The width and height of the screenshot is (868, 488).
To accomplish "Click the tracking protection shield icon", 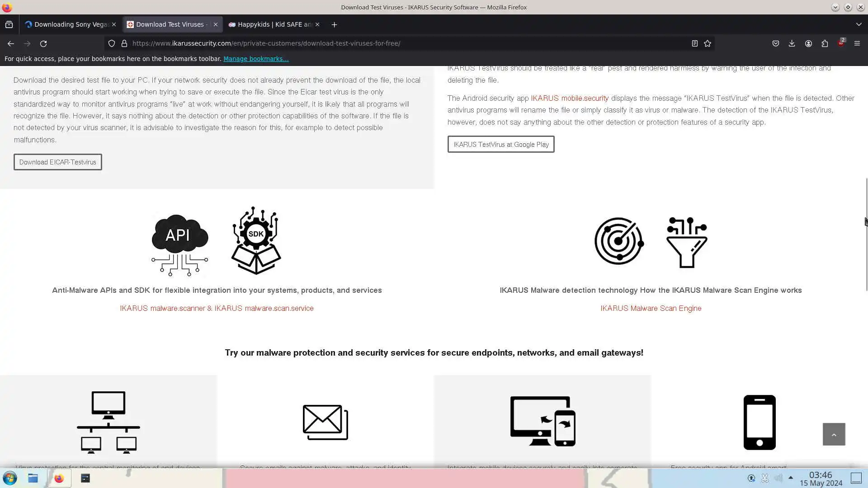I will 112,43.
